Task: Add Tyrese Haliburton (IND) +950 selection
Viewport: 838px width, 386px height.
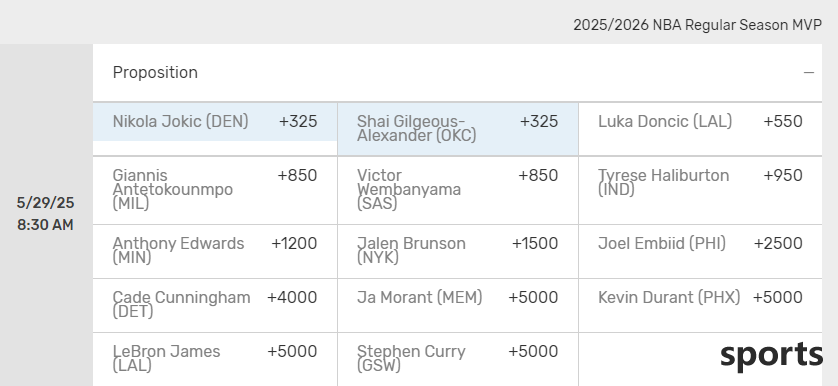Action: click(x=700, y=190)
